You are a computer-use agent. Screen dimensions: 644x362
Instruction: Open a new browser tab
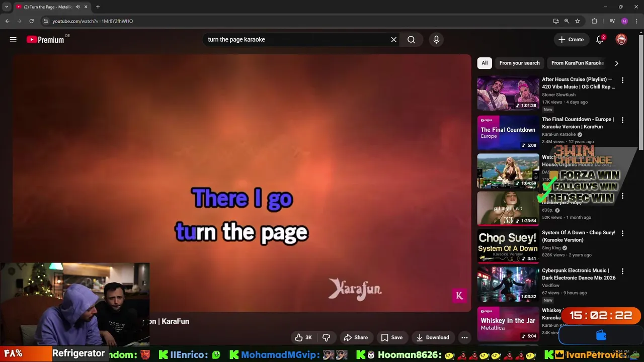click(x=98, y=7)
